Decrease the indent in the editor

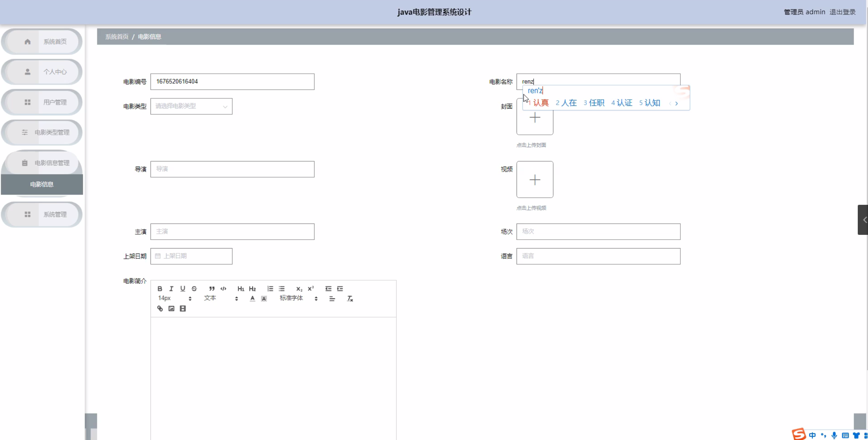(328, 289)
